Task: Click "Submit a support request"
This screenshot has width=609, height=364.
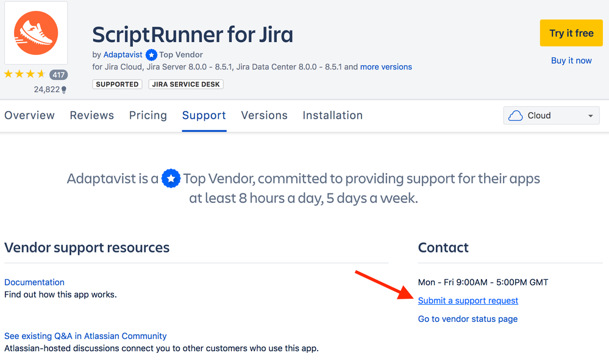Action: tap(468, 300)
